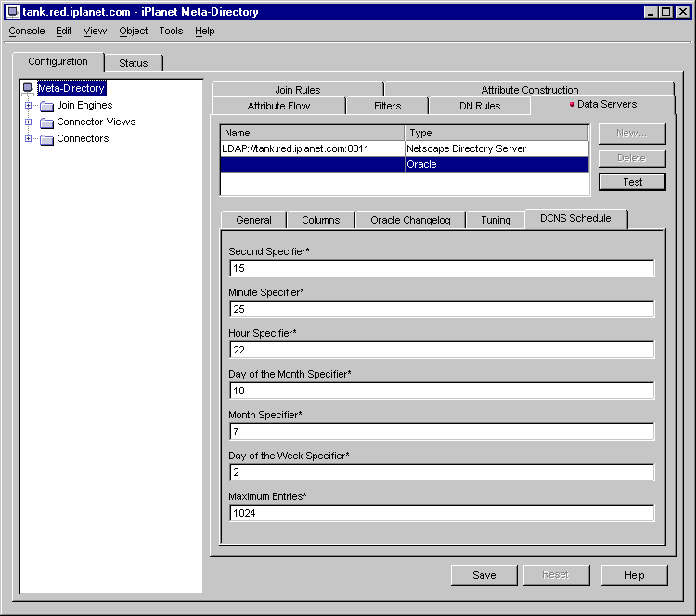Open the Join Rules tab
Viewport: 696px width, 616px height.
pos(297,90)
